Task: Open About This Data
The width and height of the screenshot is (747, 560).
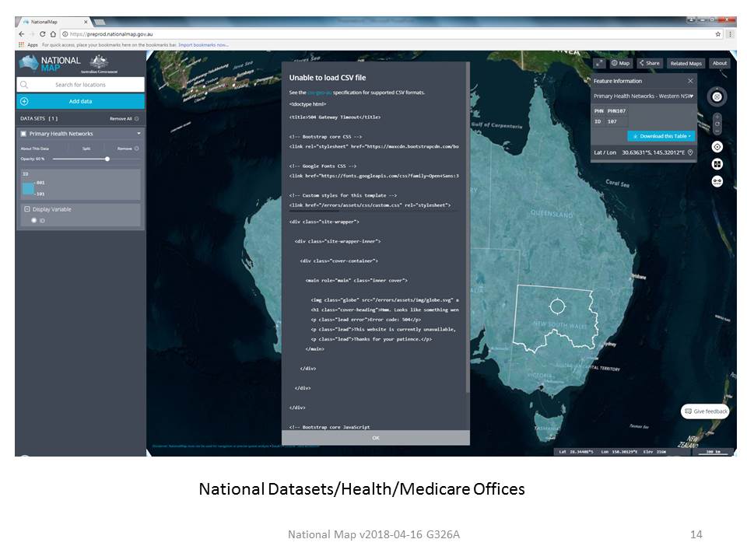Action: click(35, 149)
